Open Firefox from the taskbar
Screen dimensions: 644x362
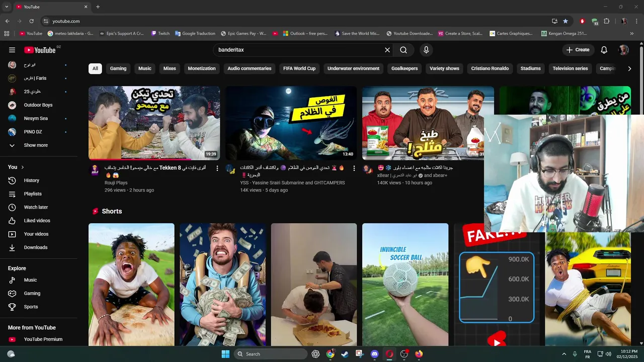coord(419,354)
